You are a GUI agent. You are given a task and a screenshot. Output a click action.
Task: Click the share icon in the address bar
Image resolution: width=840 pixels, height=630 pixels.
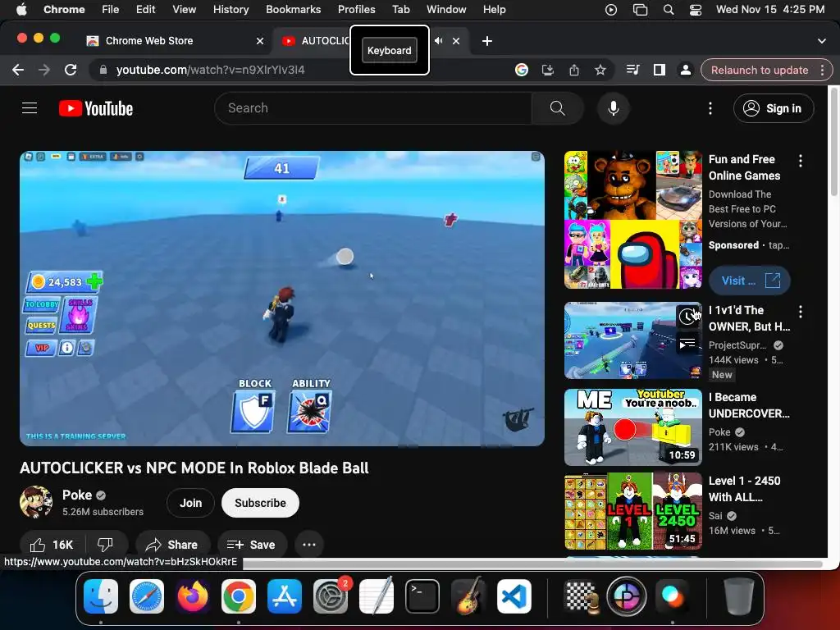573,70
